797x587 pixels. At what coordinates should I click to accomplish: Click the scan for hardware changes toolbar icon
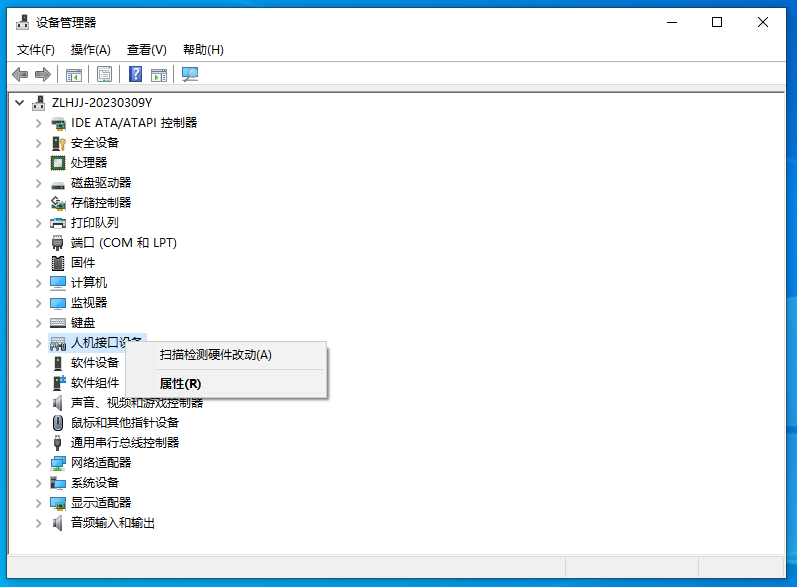pos(190,74)
